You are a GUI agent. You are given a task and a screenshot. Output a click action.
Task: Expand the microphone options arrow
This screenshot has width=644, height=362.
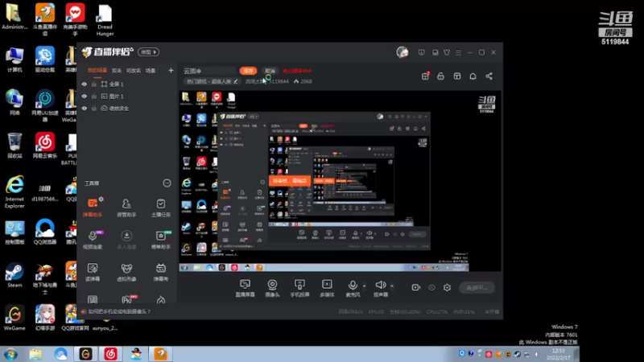(364, 286)
